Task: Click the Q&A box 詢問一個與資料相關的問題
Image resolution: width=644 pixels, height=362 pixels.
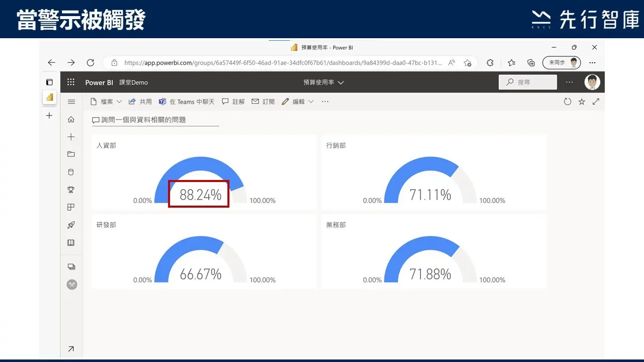Action: coord(155,120)
